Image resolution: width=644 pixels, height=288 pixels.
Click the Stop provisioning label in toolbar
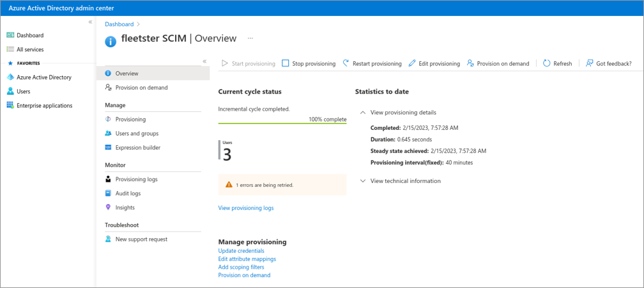(x=314, y=64)
